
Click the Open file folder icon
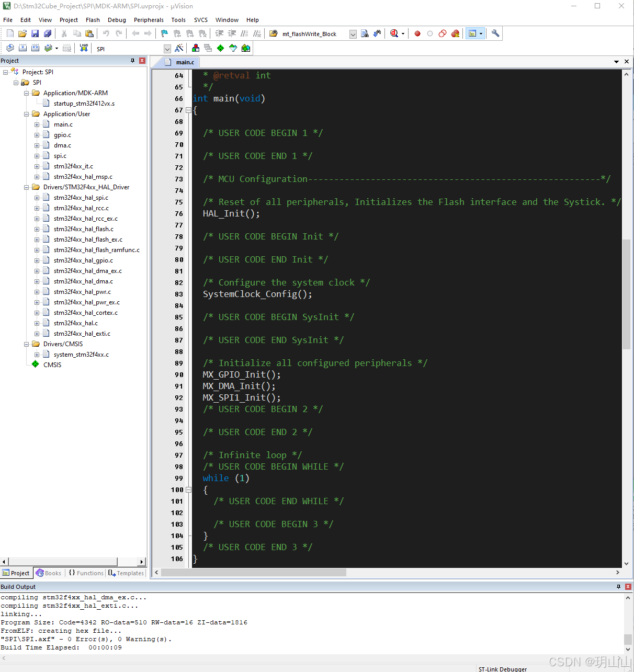pyautogui.click(x=22, y=33)
